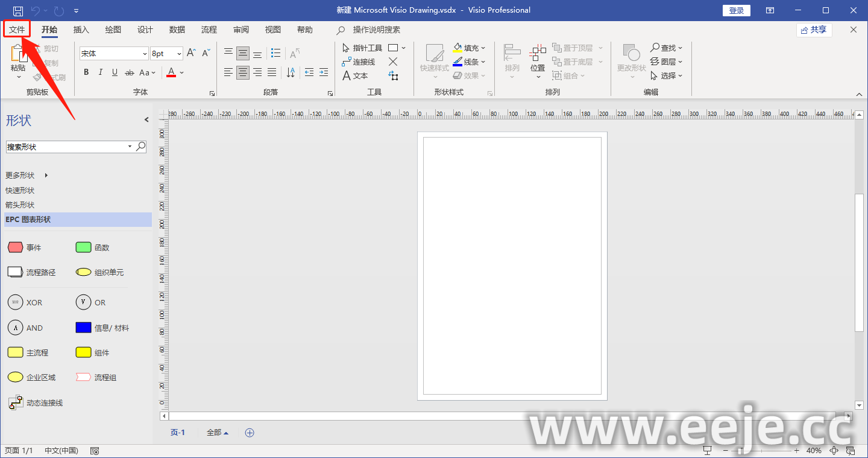Click the zoom slider in status bar
The height and width of the screenshot is (458, 868).
[759, 451]
